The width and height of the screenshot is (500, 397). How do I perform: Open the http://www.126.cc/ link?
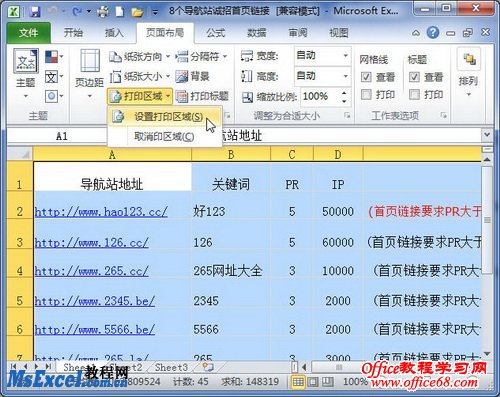click(x=91, y=243)
